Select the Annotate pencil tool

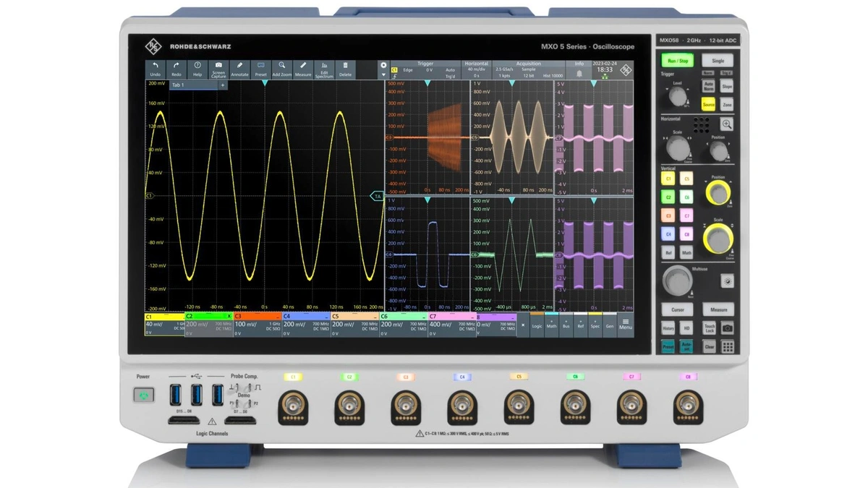coord(239,69)
